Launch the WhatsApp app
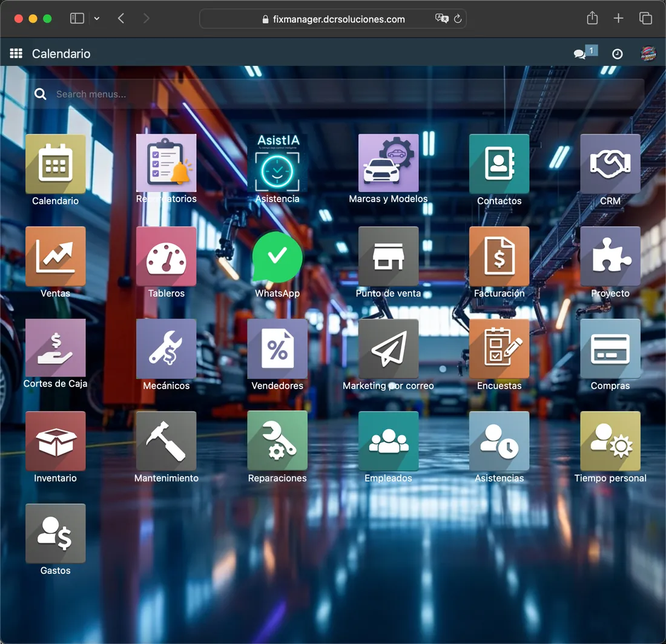 pyautogui.click(x=277, y=257)
